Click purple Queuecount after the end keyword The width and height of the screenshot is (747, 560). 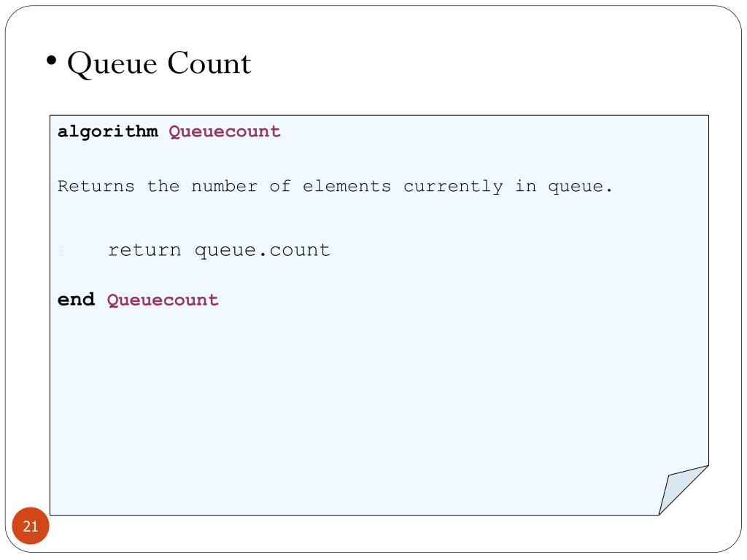click(x=163, y=300)
